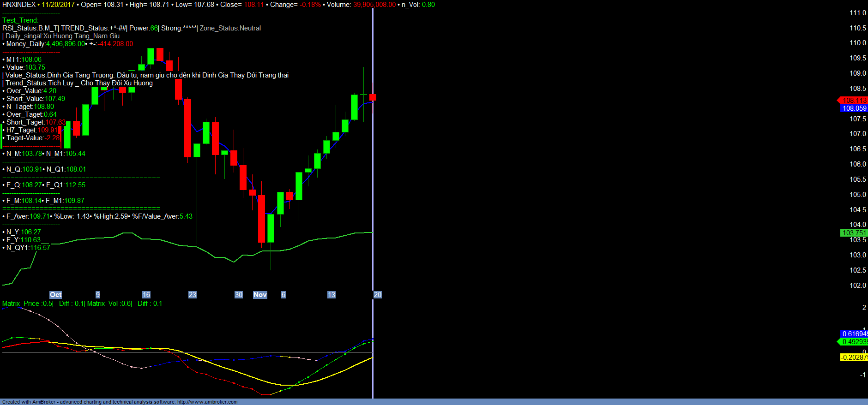The height and width of the screenshot is (405, 868).
Task: Click the 102.0 label on price axis
Action: (857, 286)
